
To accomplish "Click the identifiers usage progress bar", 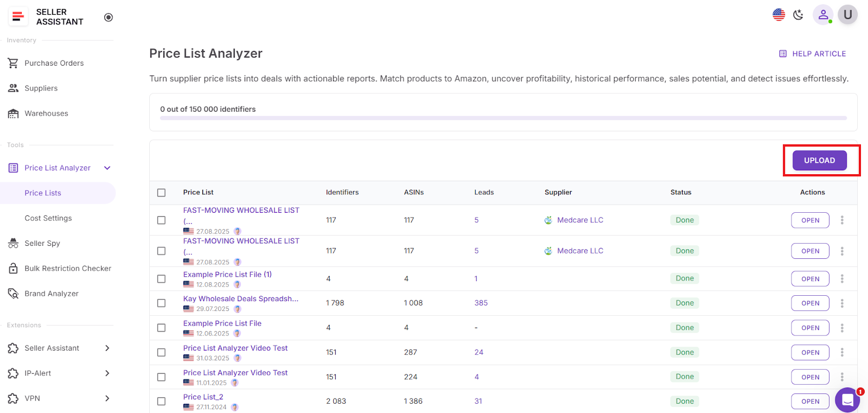I will click(503, 118).
